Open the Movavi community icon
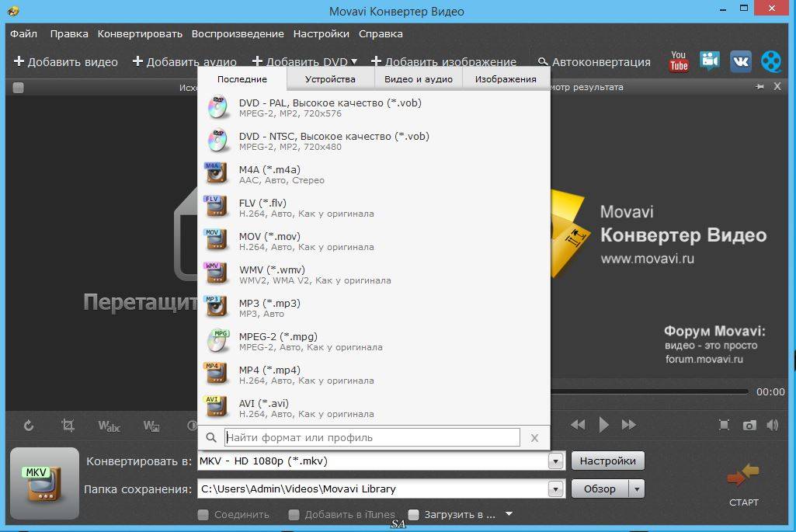 710,61
